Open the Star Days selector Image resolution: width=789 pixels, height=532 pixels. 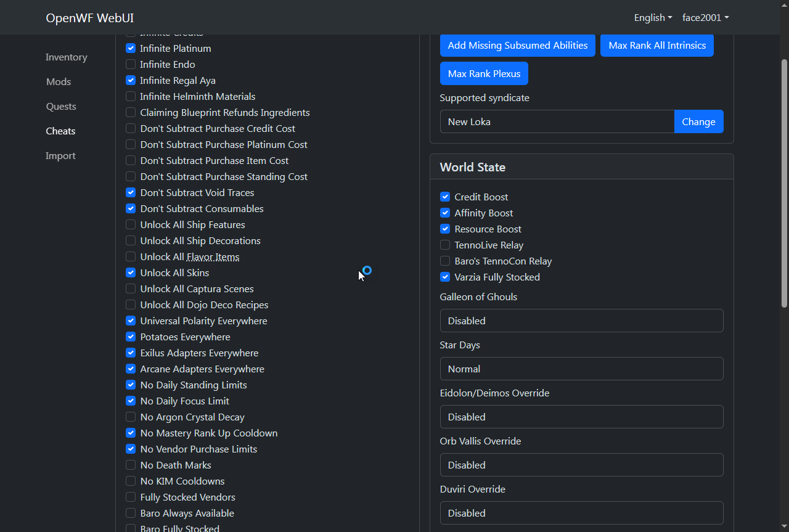(x=581, y=369)
